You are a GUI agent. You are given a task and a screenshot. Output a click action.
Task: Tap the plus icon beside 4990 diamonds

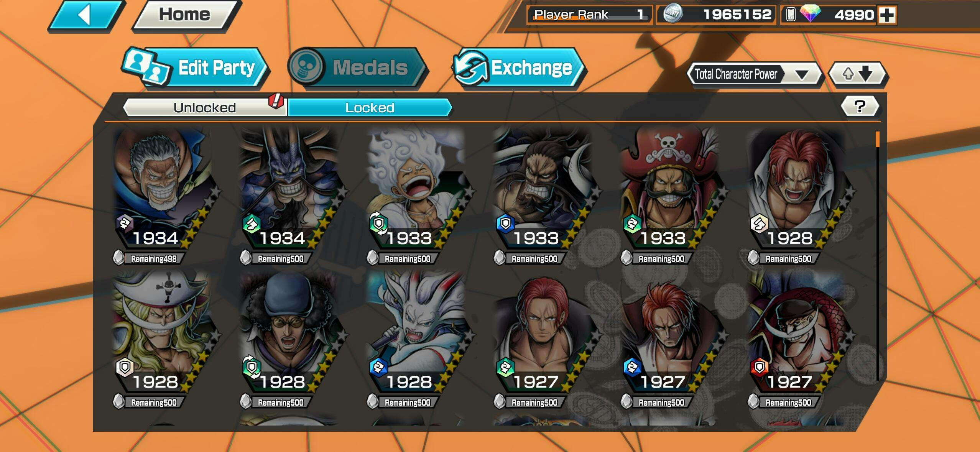click(x=887, y=15)
